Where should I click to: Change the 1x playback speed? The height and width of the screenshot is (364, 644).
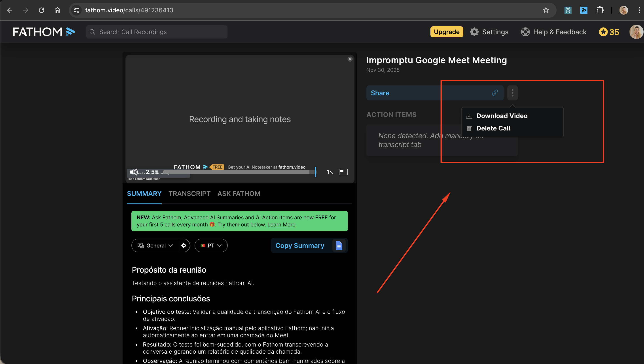(x=330, y=172)
